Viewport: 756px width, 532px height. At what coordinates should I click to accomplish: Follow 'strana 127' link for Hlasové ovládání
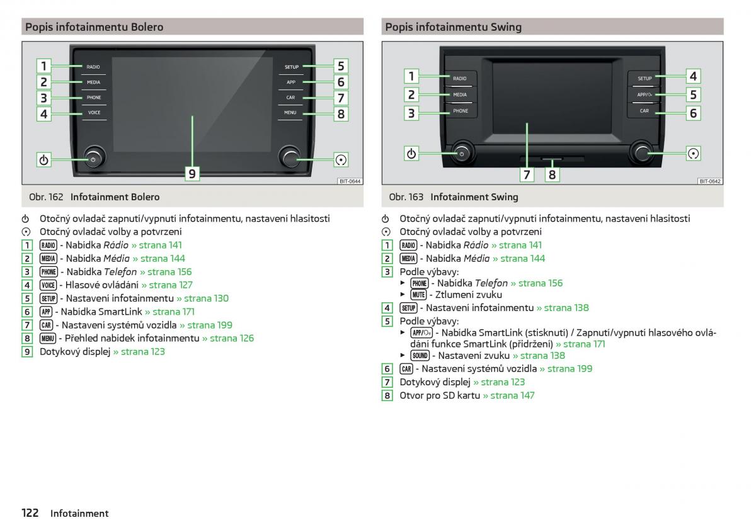pos(166,285)
